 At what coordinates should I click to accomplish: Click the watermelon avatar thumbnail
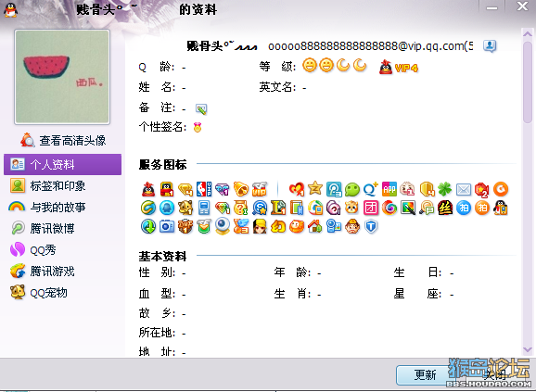point(62,77)
